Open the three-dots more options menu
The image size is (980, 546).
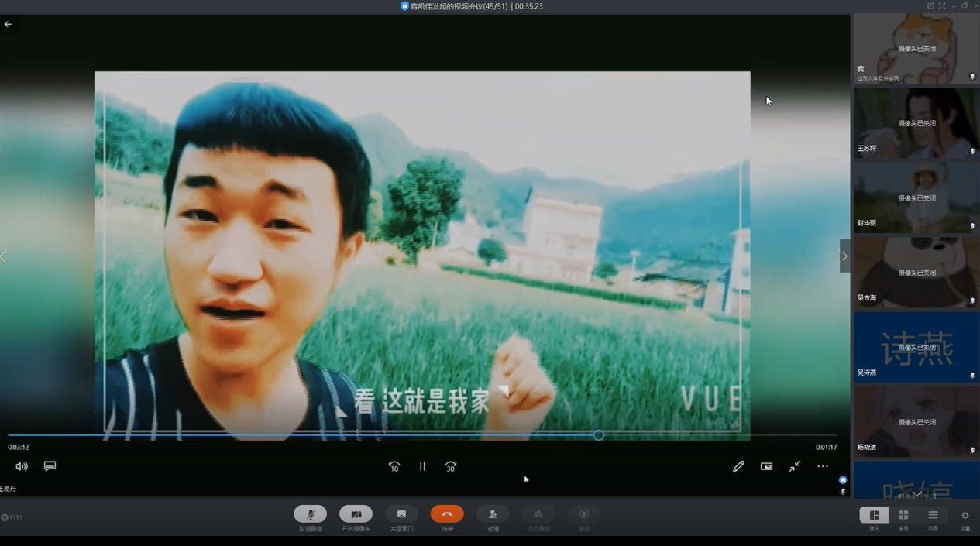[x=823, y=466]
